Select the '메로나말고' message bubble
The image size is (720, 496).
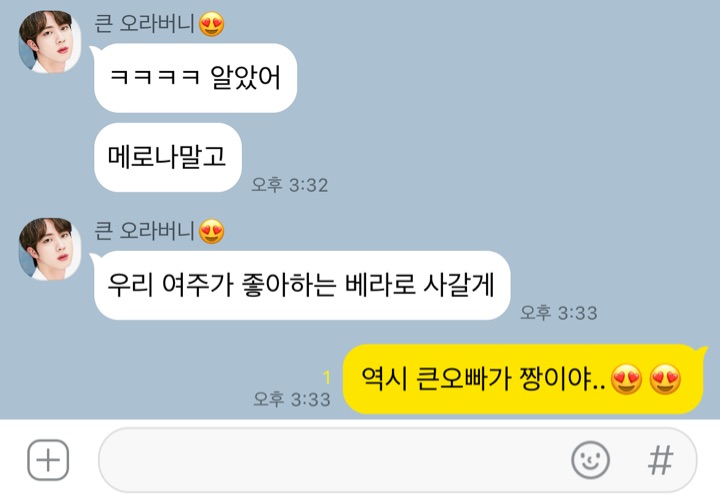click(x=168, y=157)
